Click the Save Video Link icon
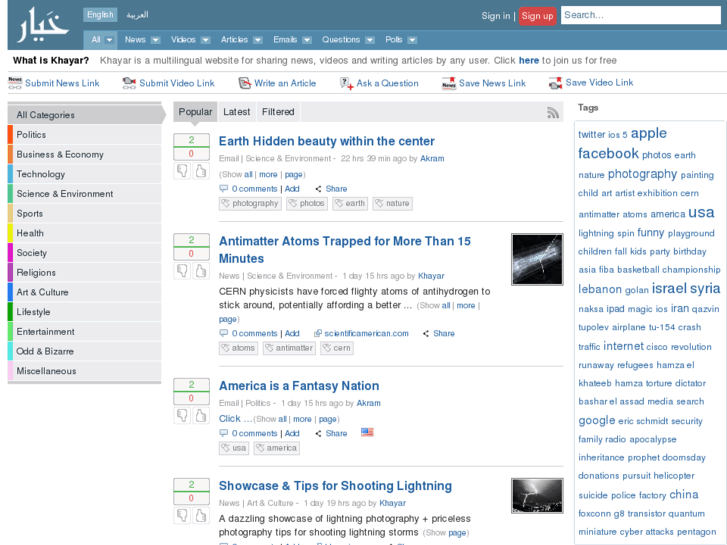 (x=555, y=83)
